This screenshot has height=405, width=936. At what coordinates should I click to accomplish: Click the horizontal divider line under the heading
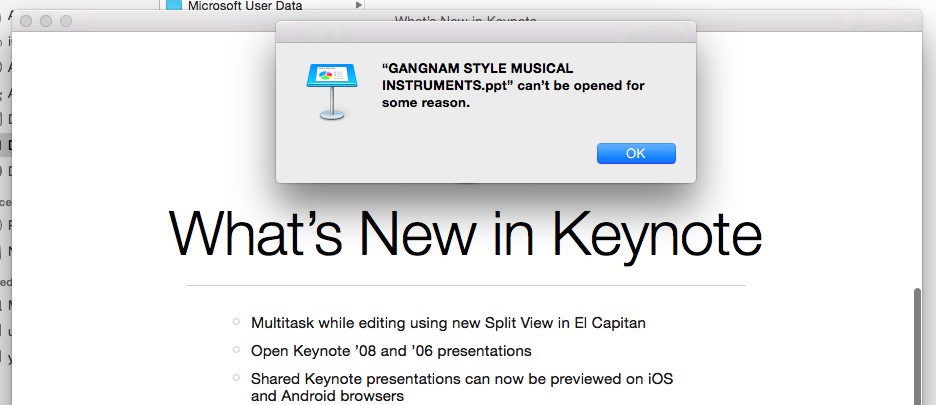point(465,286)
